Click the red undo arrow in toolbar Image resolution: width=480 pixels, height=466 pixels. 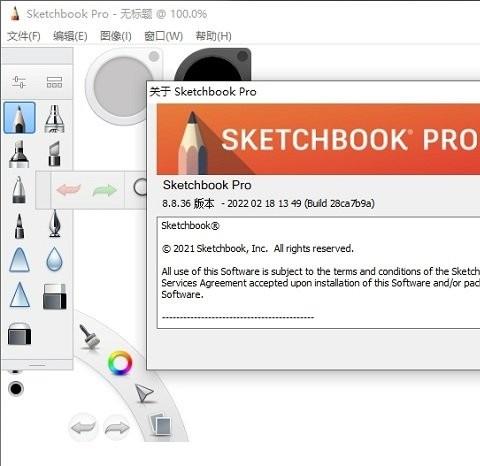point(69,190)
